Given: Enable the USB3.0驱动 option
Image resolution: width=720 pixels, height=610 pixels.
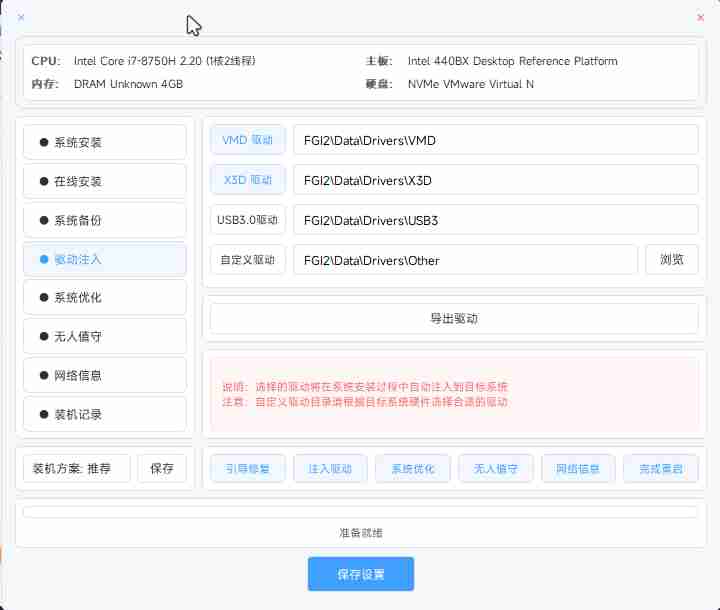Looking at the screenshot, I should tap(248, 220).
